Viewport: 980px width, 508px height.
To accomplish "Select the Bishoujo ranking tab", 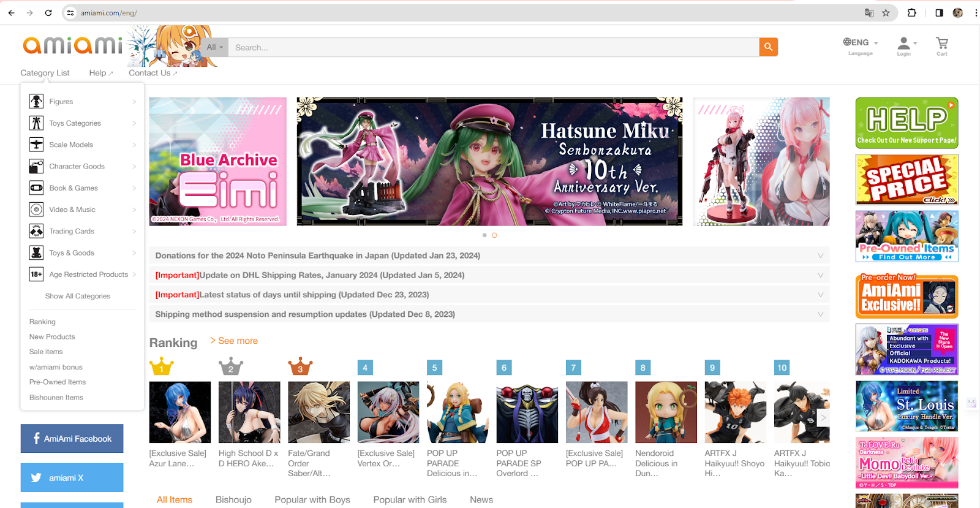I will click(233, 499).
